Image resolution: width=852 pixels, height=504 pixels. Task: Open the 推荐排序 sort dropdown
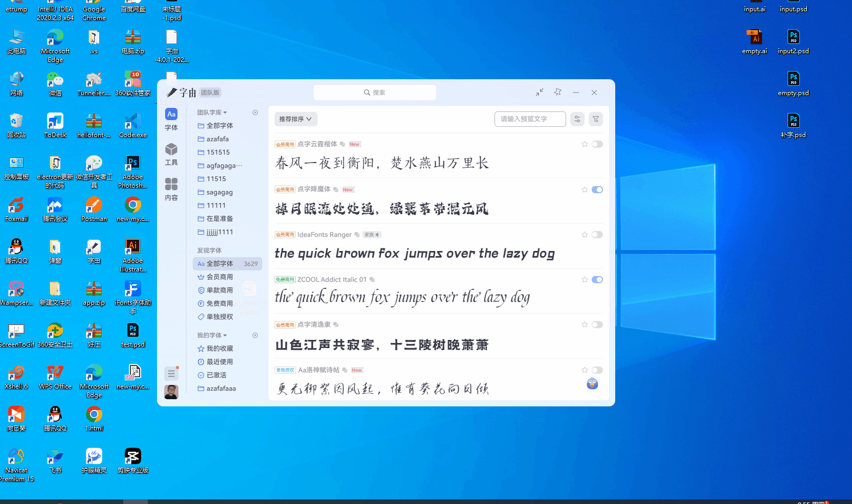click(x=296, y=119)
